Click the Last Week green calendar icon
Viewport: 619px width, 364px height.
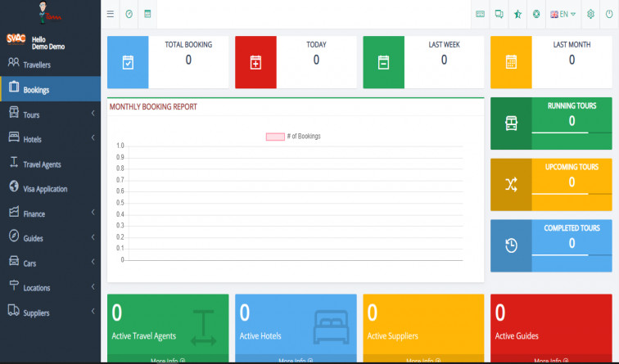pyautogui.click(x=384, y=62)
